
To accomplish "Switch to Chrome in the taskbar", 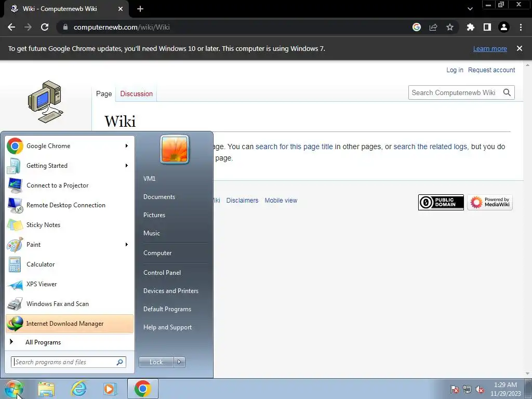I will pos(142,389).
